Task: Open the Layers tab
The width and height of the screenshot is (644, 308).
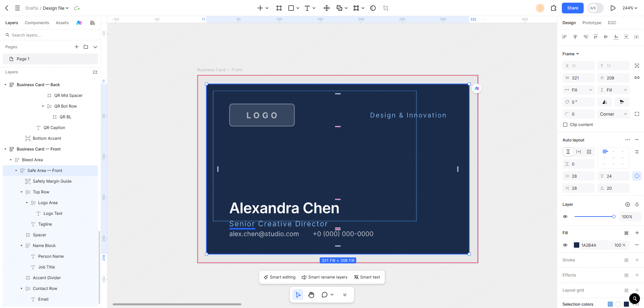Action: click(x=12, y=23)
